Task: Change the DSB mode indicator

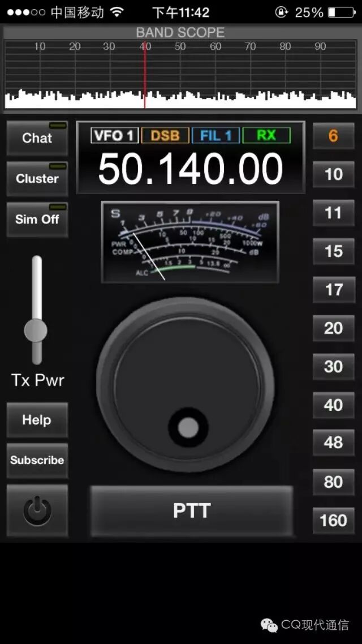Action: (165, 135)
